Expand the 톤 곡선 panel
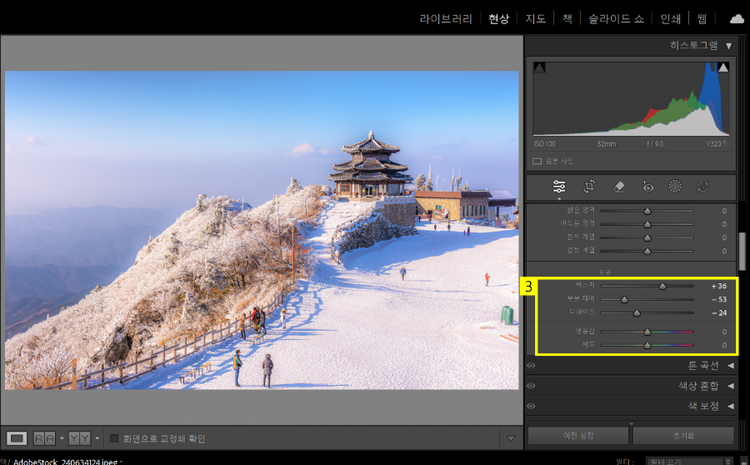Screen dimensions: 750x465 tap(731, 365)
